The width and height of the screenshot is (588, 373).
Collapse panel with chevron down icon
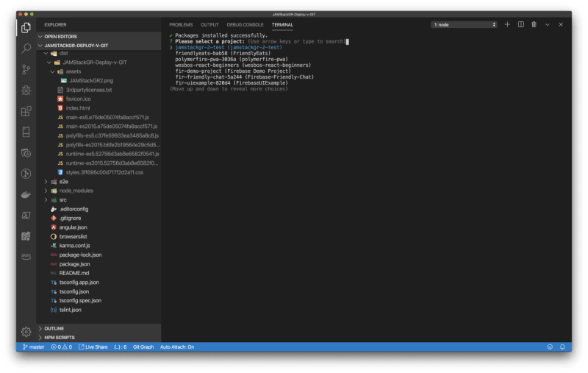[548, 25]
